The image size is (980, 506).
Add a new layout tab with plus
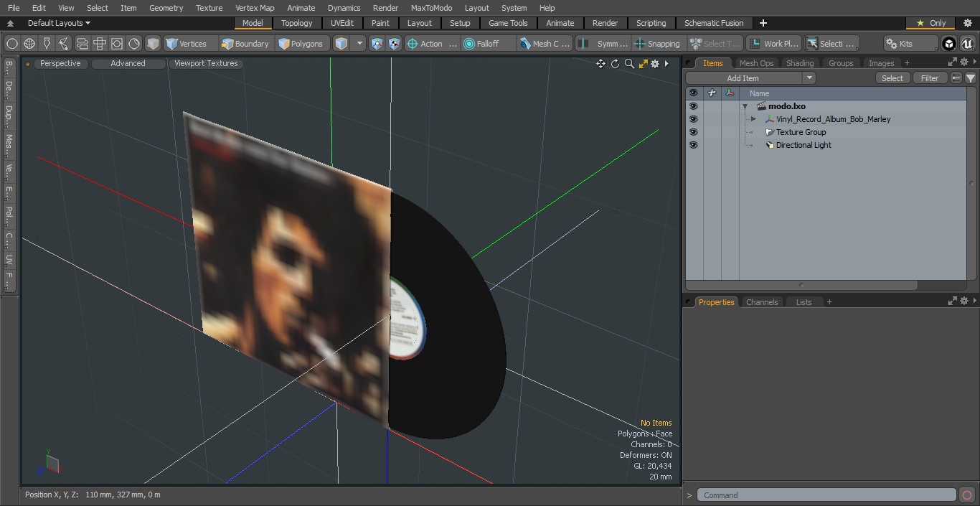pyautogui.click(x=763, y=23)
